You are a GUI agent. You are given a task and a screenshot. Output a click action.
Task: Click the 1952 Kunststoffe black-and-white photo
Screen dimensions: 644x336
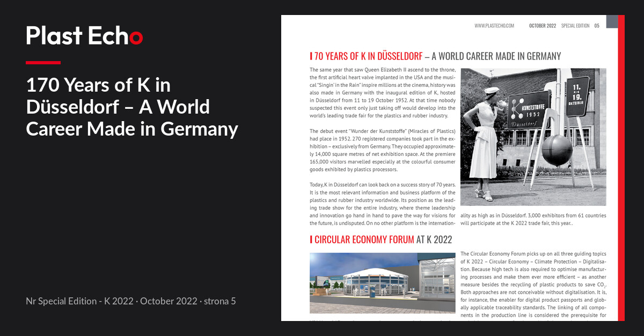click(x=533, y=137)
